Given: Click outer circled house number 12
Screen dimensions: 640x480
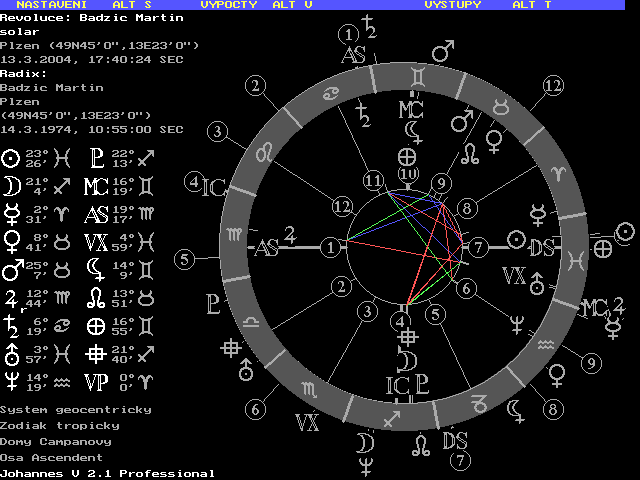Looking at the screenshot, I should 552,86.
